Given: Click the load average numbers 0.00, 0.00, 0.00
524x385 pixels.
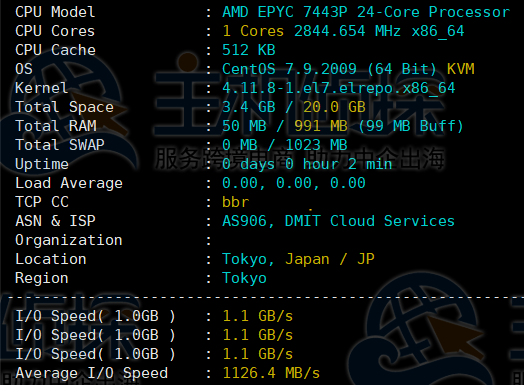Looking at the screenshot, I should (x=294, y=183).
